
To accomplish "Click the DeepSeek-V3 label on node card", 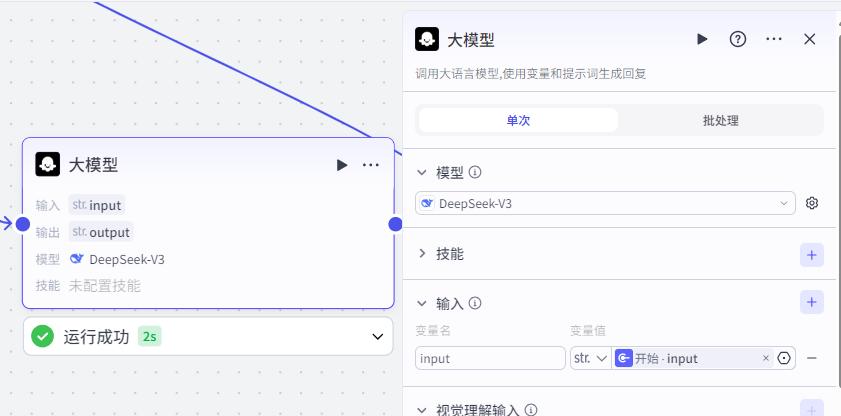I will (127, 259).
